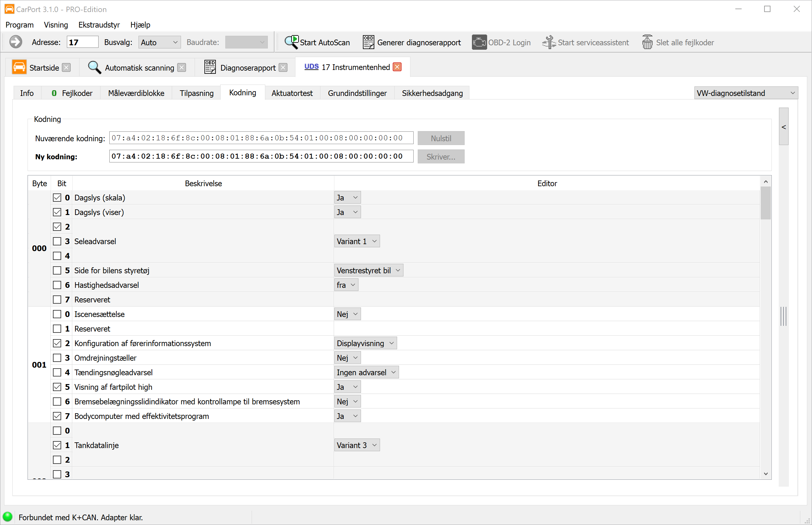Close the 17 Instrumentenhed tab
Viewport: 812px width, 525px height.
[x=397, y=67]
